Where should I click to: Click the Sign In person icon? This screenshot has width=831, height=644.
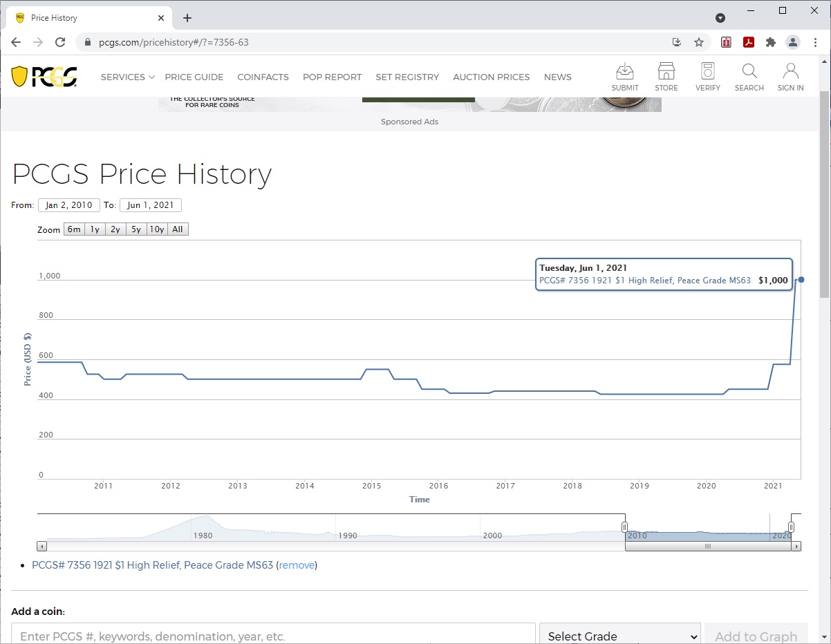790,77
